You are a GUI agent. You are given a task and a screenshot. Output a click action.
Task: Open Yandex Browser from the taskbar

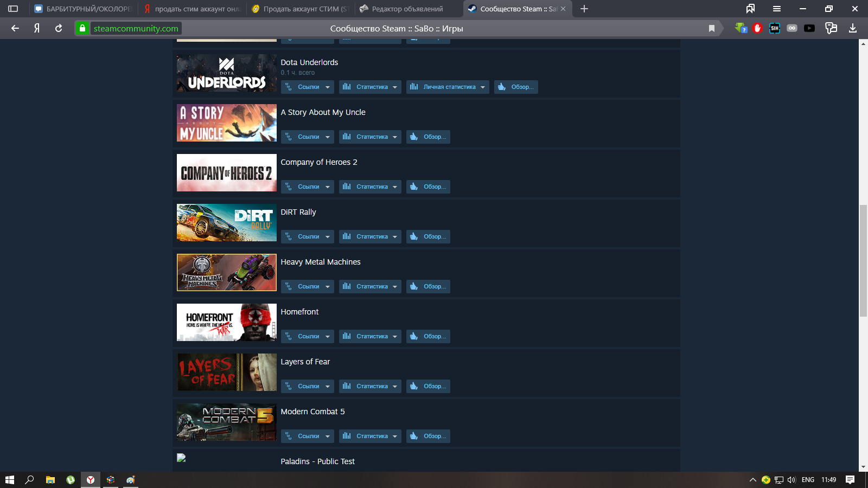point(91,480)
